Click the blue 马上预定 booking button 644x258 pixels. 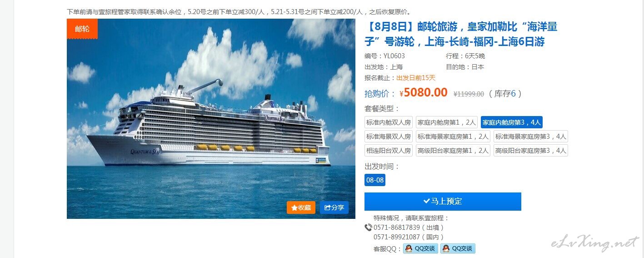pos(443,202)
